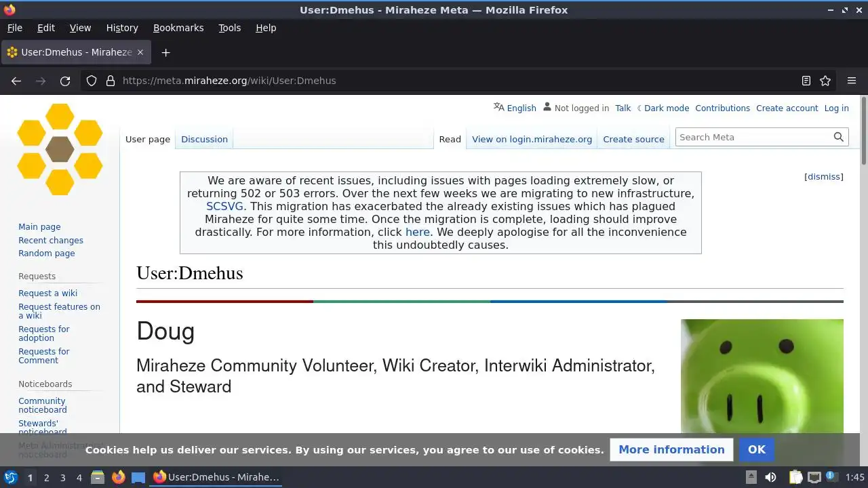Screen dimensions: 868x488
Task: Open the clipboard tray icon
Action: pyautogui.click(x=795, y=477)
